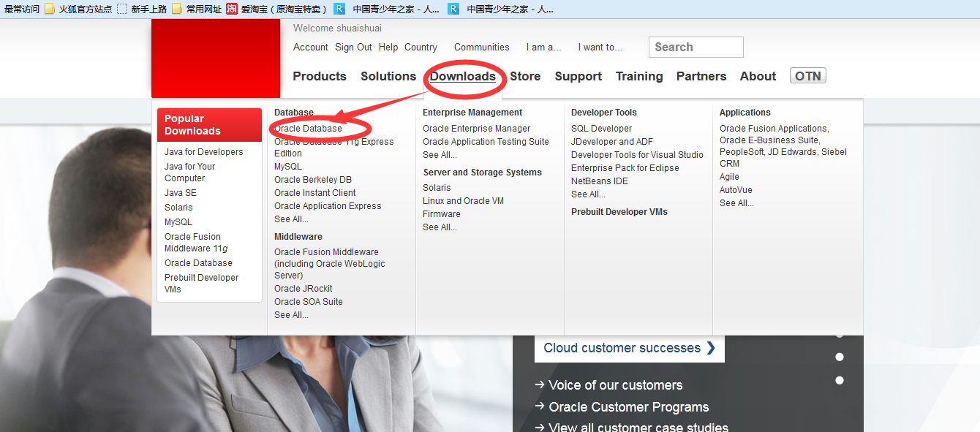Open Oracle Application Express link

point(328,206)
